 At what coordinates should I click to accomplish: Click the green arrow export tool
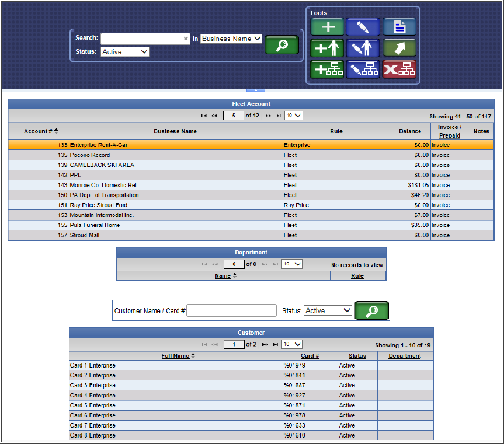tap(399, 48)
